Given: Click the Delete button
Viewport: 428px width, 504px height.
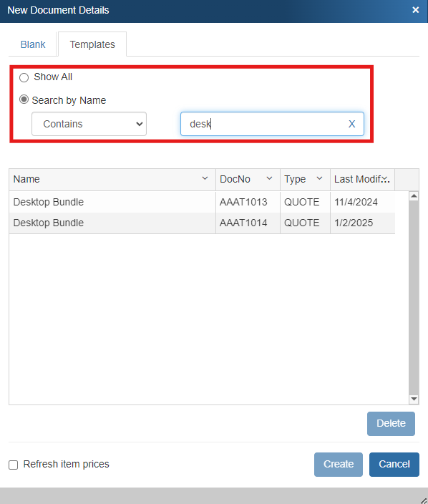Looking at the screenshot, I should pyautogui.click(x=391, y=424).
